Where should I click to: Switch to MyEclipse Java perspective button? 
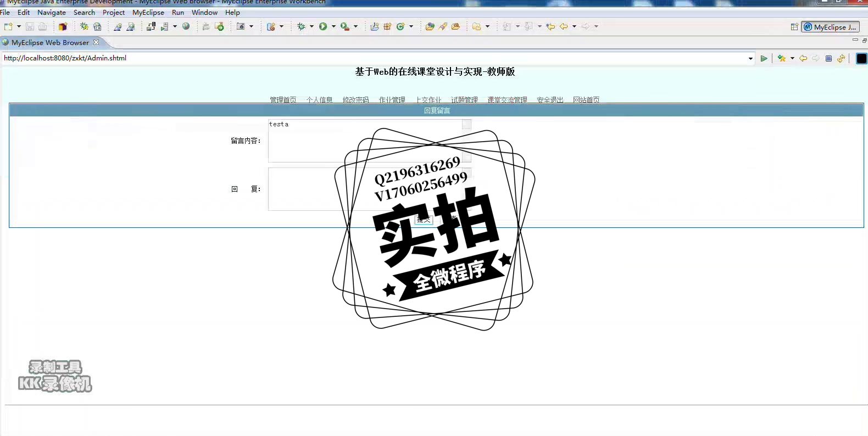[830, 27]
